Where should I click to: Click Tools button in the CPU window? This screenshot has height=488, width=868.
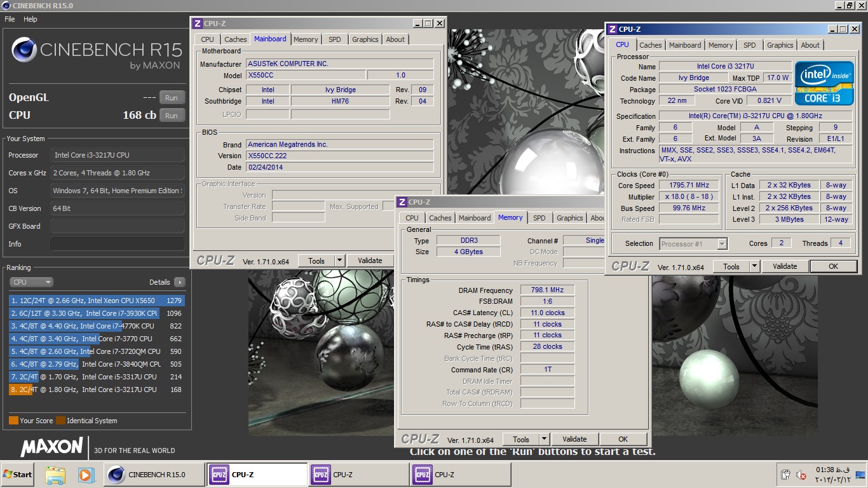[x=731, y=266]
